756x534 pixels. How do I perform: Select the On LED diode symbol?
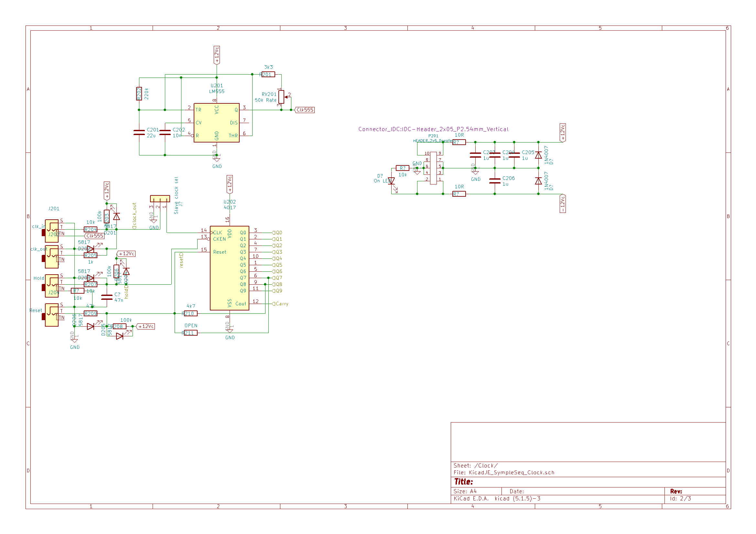click(x=391, y=181)
